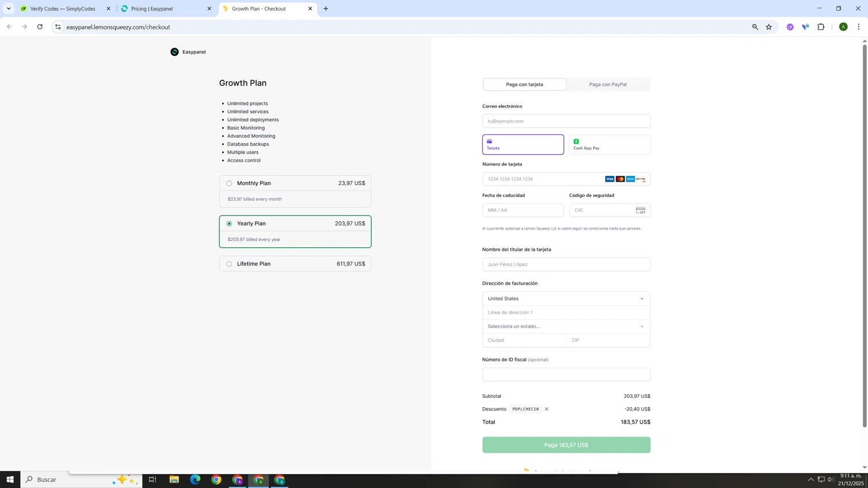Click the Línea de dirección 1 field
Image resolution: width=868 pixels, height=488 pixels.
click(567, 312)
